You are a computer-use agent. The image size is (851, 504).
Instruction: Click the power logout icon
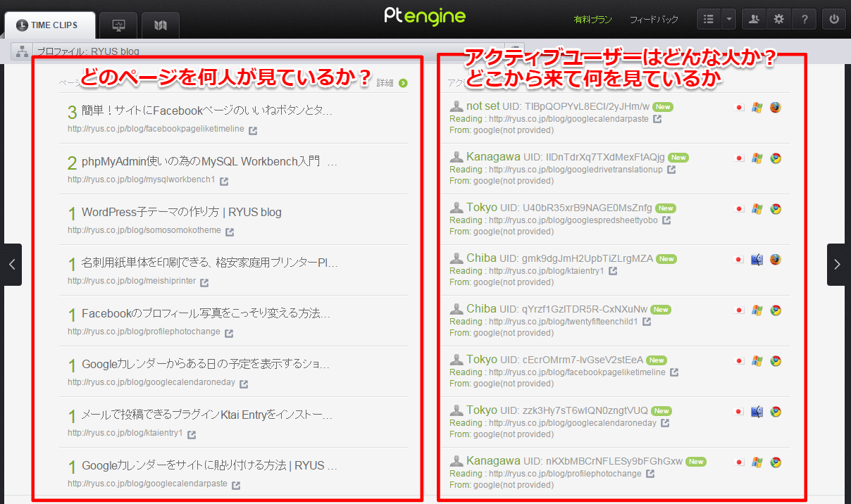point(834,20)
